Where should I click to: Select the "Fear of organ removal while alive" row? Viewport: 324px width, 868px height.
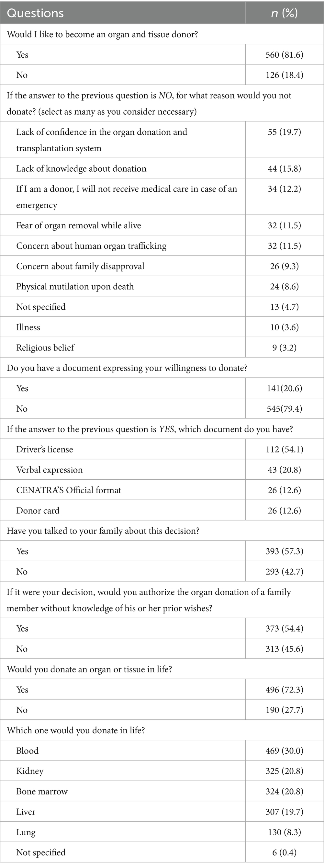tap(78, 225)
